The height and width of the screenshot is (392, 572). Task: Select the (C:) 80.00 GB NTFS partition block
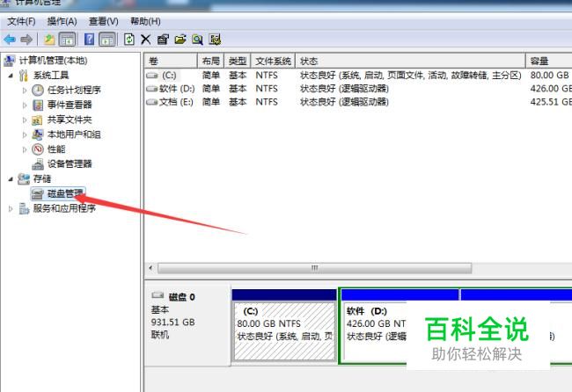(284, 325)
